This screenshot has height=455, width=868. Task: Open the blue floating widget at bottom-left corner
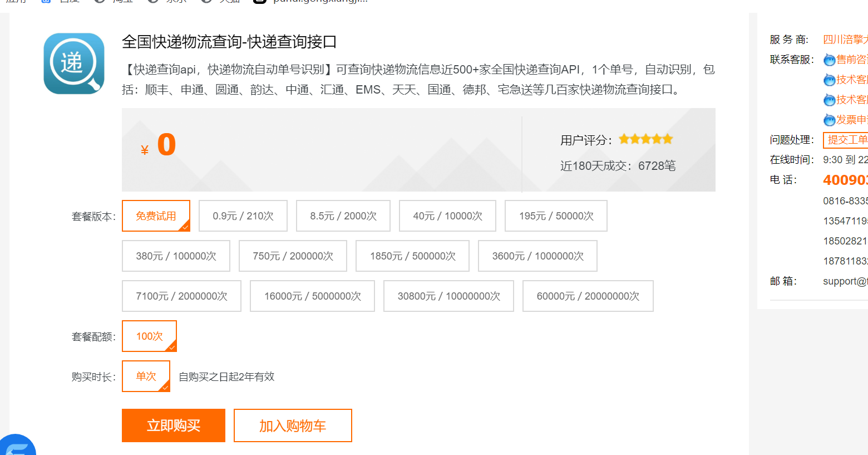coord(17,446)
